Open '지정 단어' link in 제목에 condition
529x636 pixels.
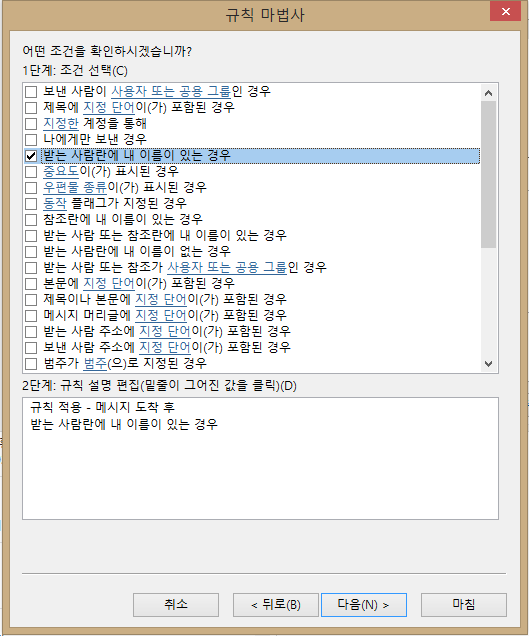coord(109,107)
